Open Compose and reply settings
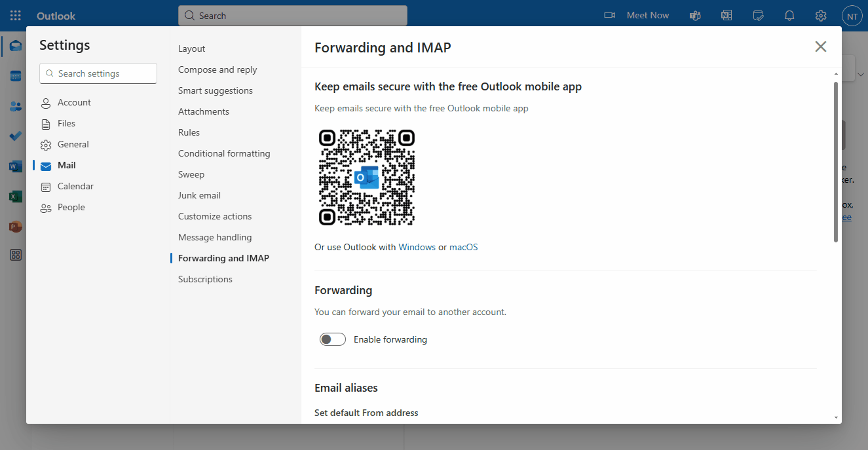 [x=217, y=69]
